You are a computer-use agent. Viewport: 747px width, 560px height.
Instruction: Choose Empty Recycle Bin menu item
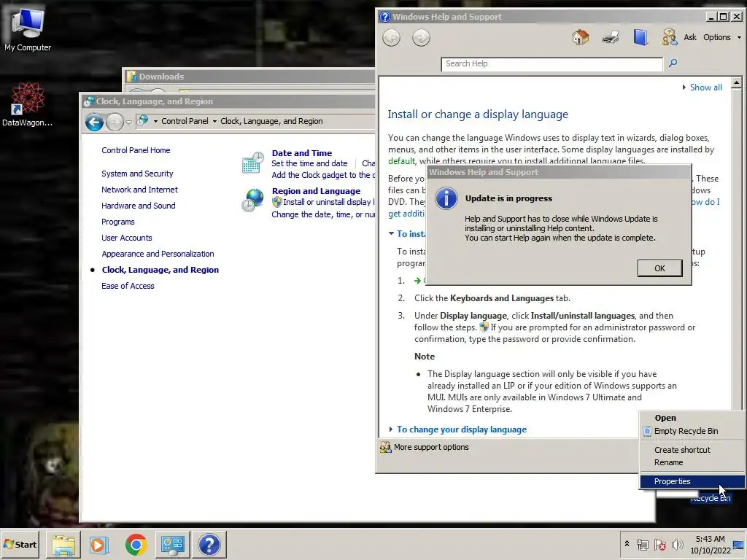pos(686,431)
